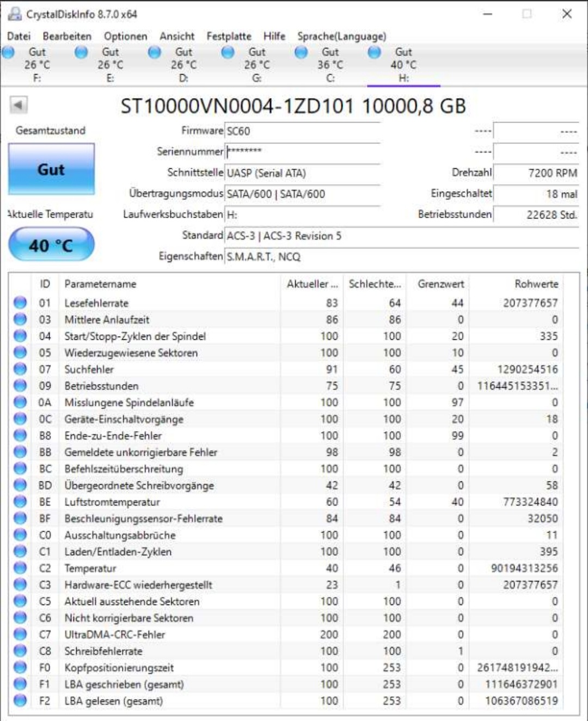The image size is (588, 721).
Task: Open the Sprache(Language) menu
Action: [x=341, y=36]
